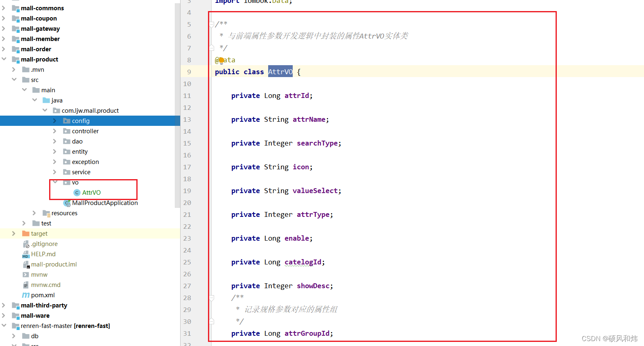Select the AttrVO class in tree
This screenshot has height=346, width=644.
(x=91, y=193)
